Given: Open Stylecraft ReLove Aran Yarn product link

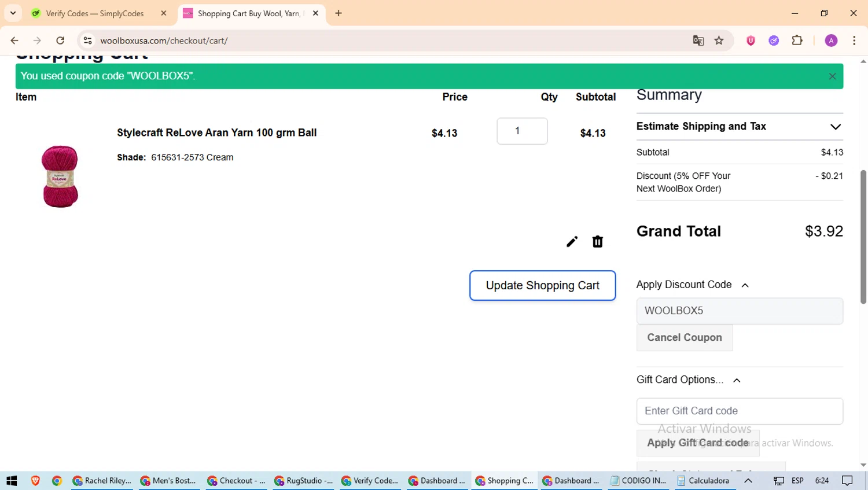Looking at the screenshot, I should tap(217, 132).
